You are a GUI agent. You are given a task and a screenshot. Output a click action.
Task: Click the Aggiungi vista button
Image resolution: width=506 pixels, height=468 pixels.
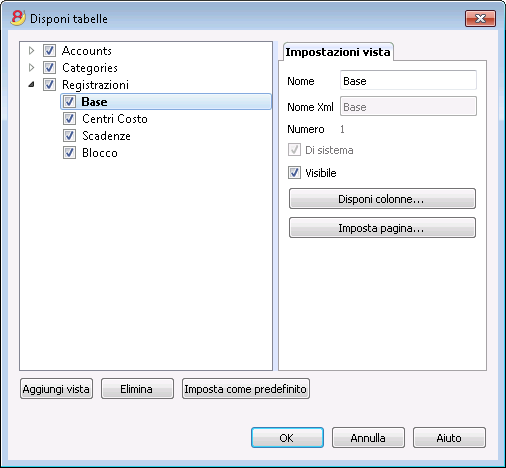pos(56,389)
